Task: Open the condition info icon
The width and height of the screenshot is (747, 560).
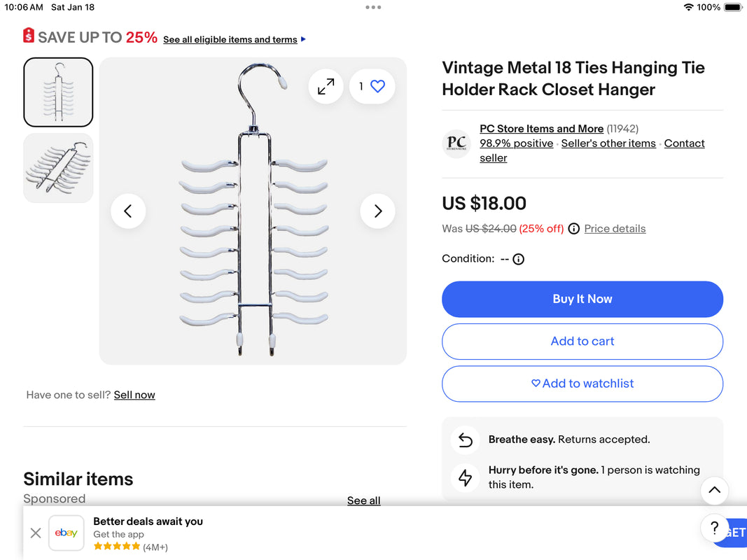Action: click(x=519, y=259)
